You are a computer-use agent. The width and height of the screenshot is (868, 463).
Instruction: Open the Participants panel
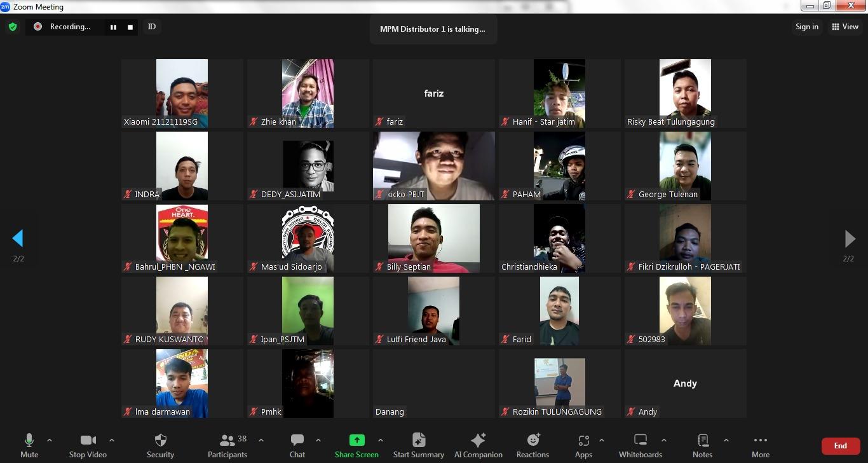[227, 445]
